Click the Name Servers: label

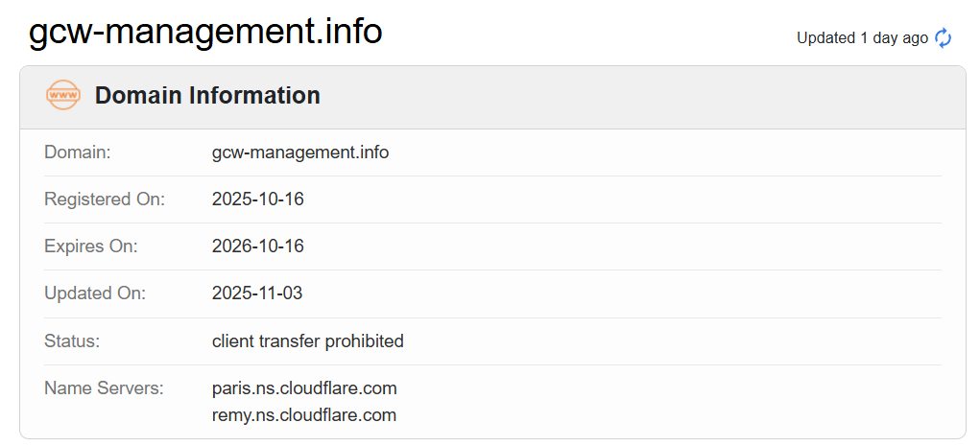pos(105,388)
